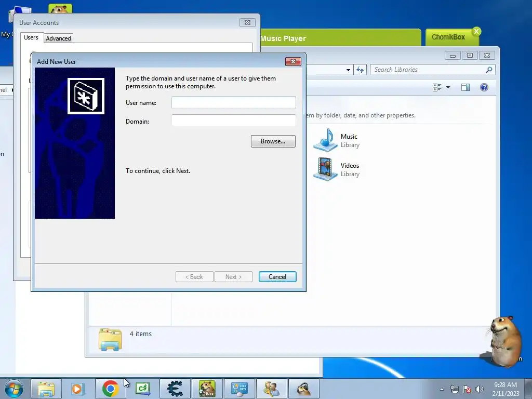Open the Control Panel taskbar icon
This screenshot has width=532, height=399.
point(239,389)
